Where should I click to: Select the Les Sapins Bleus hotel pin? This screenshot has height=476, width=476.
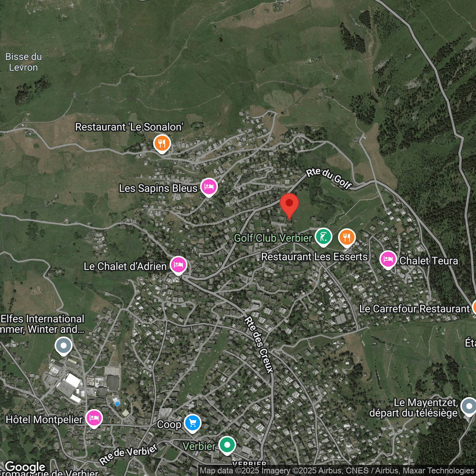(x=209, y=187)
